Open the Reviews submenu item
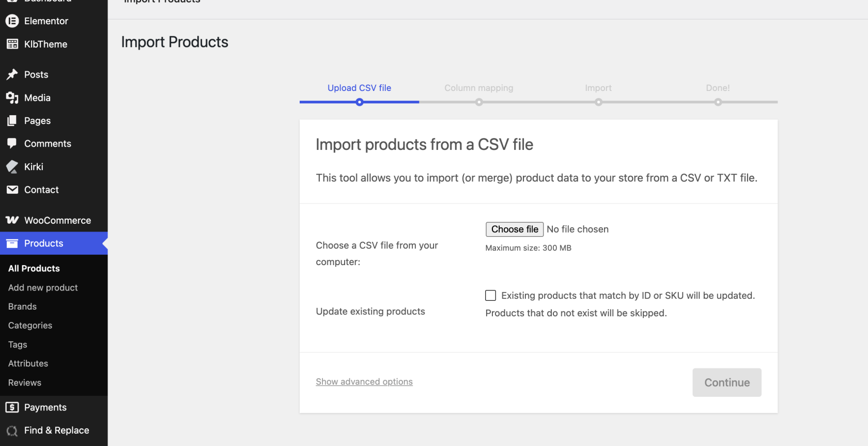 coord(24,382)
